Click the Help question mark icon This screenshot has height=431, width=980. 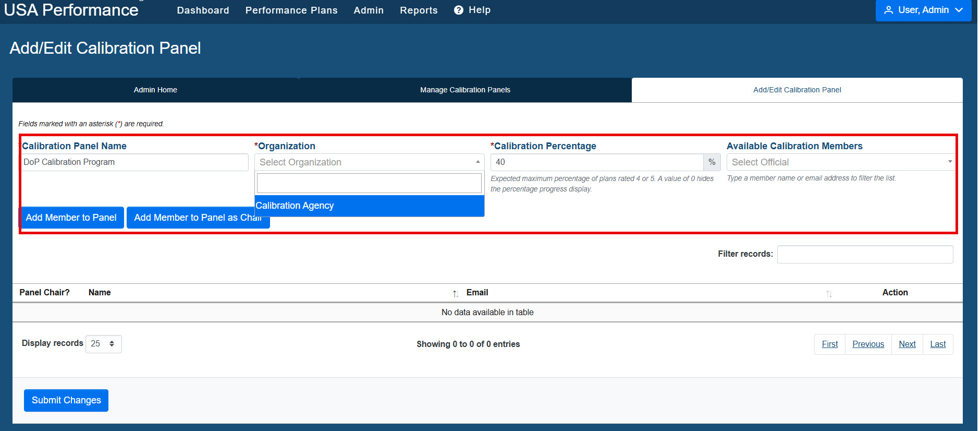pyautogui.click(x=459, y=10)
